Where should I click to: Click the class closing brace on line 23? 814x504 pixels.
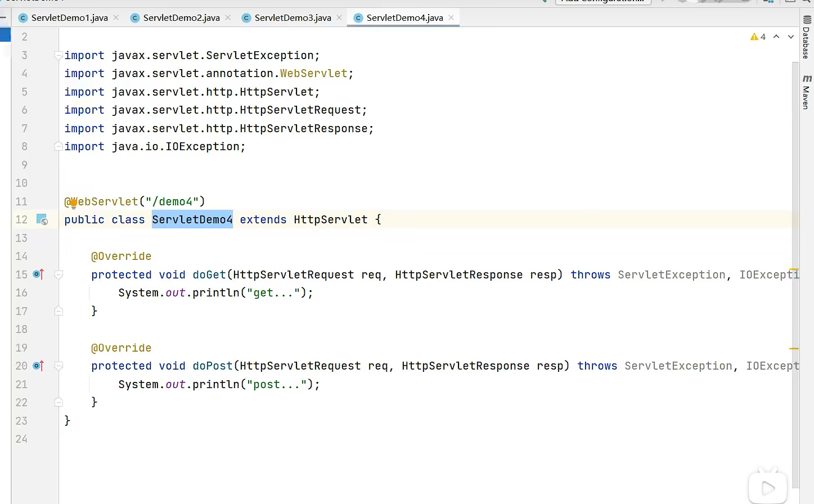[x=68, y=420]
